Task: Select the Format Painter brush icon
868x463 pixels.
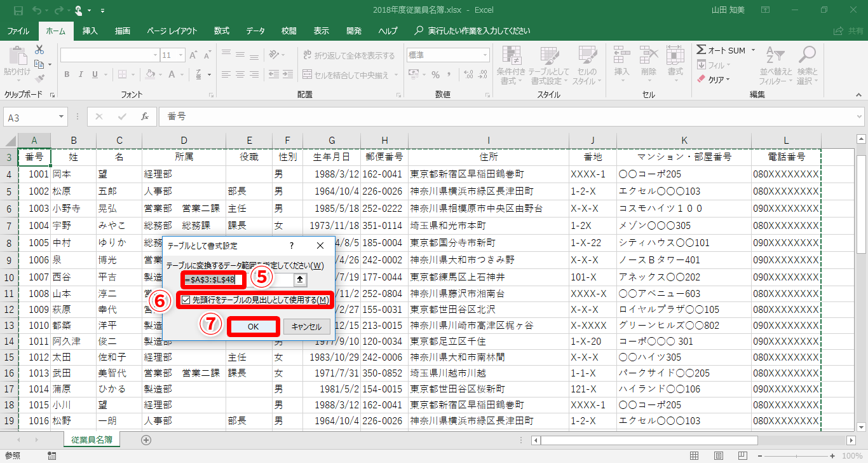Action: coord(39,79)
